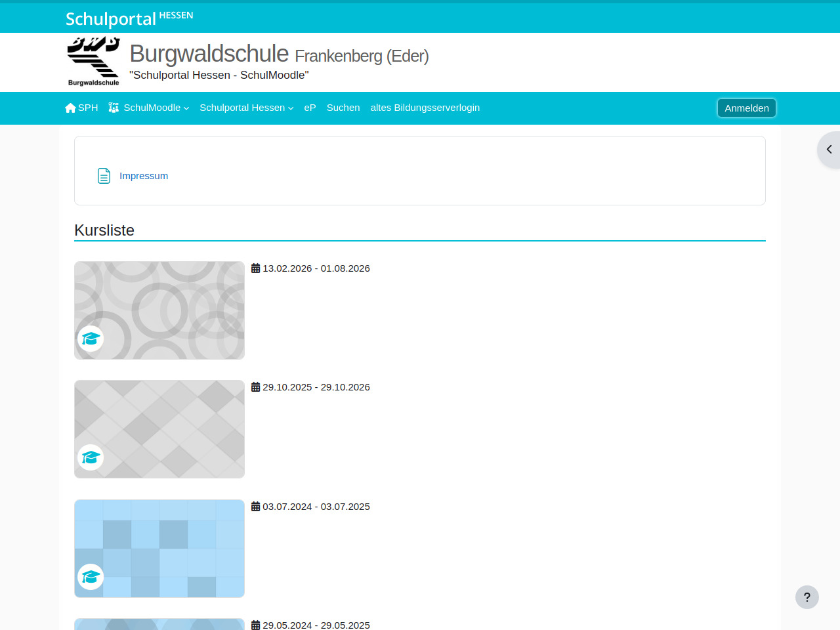Image resolution: width=840 pixels, height=630 pixels.
Task: Expand the Schulportal Hessen dropdown
Action: tap(246, 108)
